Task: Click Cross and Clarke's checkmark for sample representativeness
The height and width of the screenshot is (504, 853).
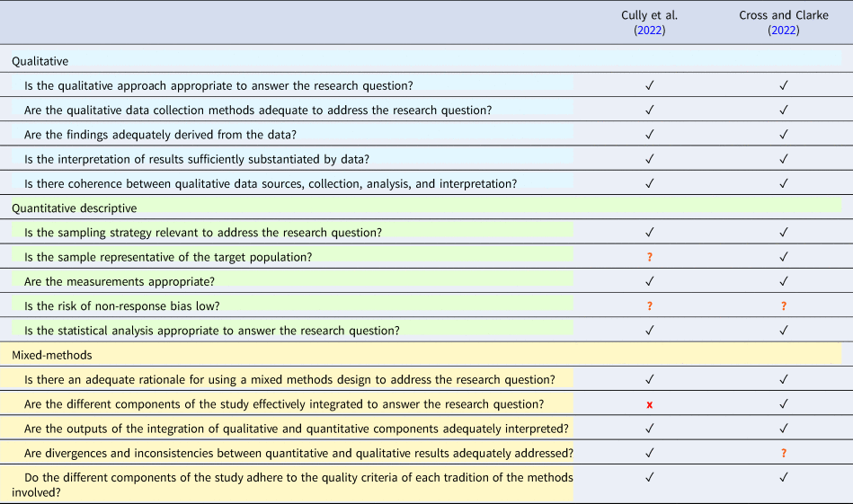Action: [784, 257]
